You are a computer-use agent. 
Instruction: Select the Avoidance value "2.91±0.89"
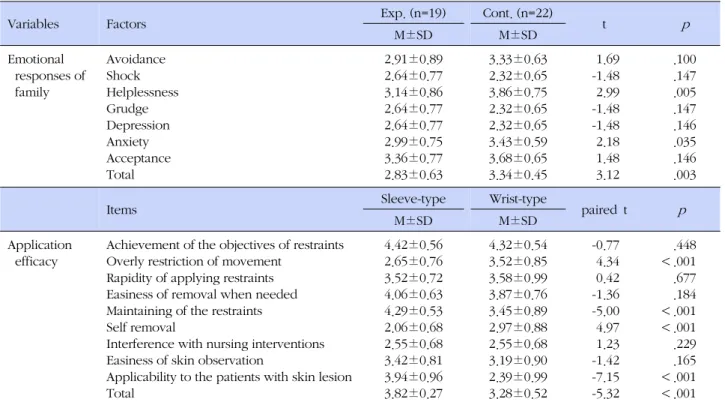[413, 60]
